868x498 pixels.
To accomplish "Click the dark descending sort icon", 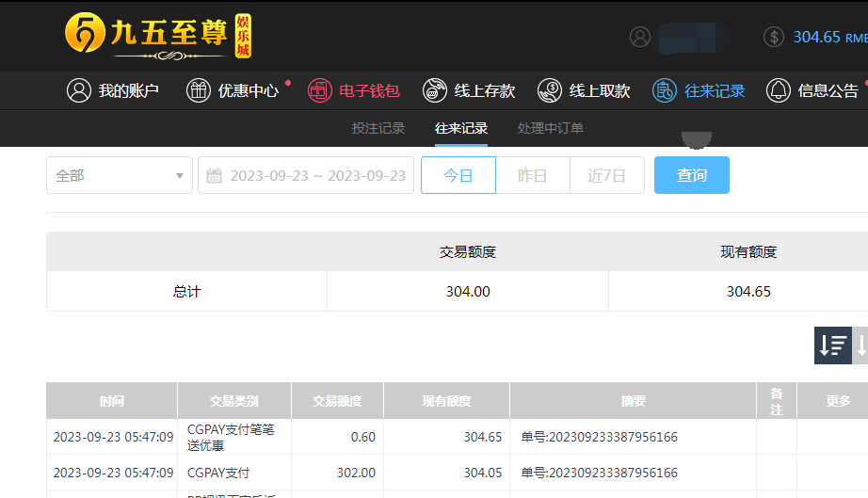I will [832, 345].
